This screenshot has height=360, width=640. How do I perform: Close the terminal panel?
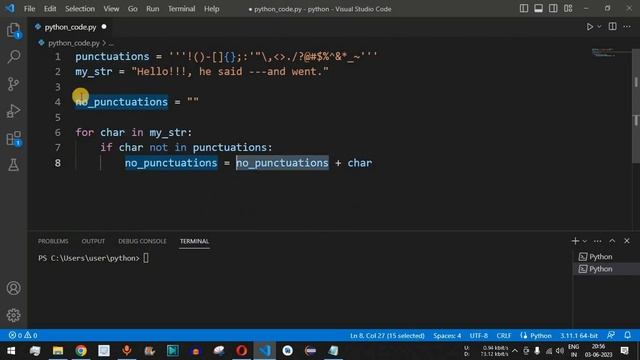[x=627, y=241]
